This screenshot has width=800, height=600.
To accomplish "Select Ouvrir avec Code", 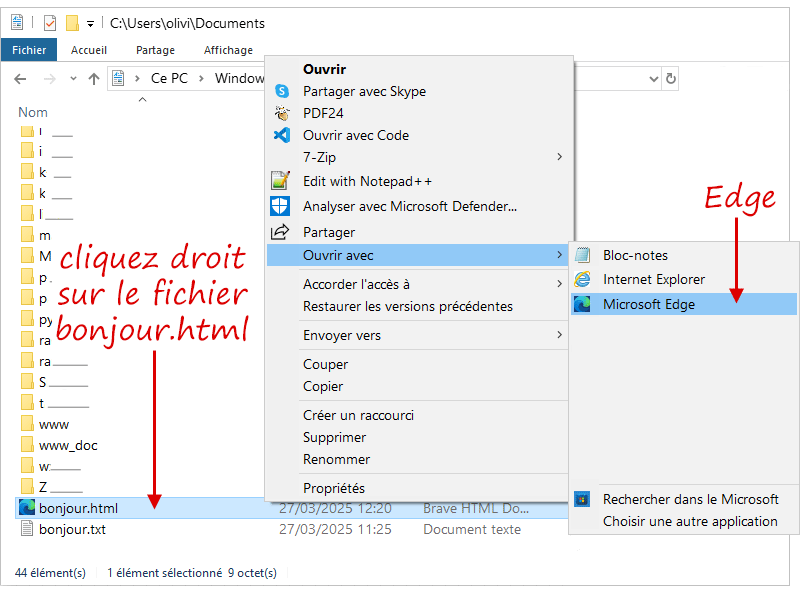I will pos(356,135).
